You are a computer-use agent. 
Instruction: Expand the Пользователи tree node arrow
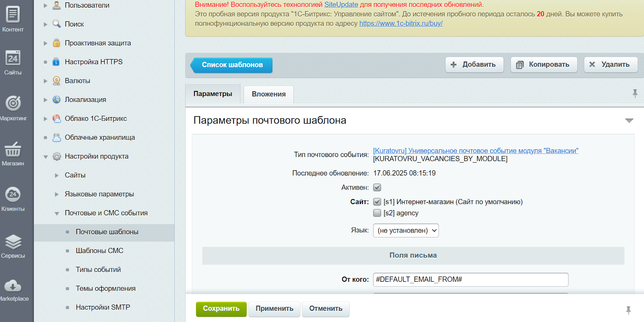click(x=45, y=5)
